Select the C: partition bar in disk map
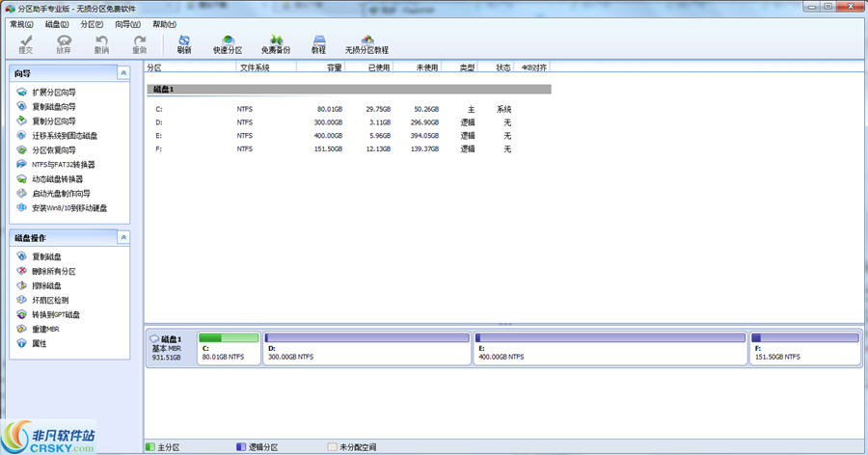 (x=229, y=348)
